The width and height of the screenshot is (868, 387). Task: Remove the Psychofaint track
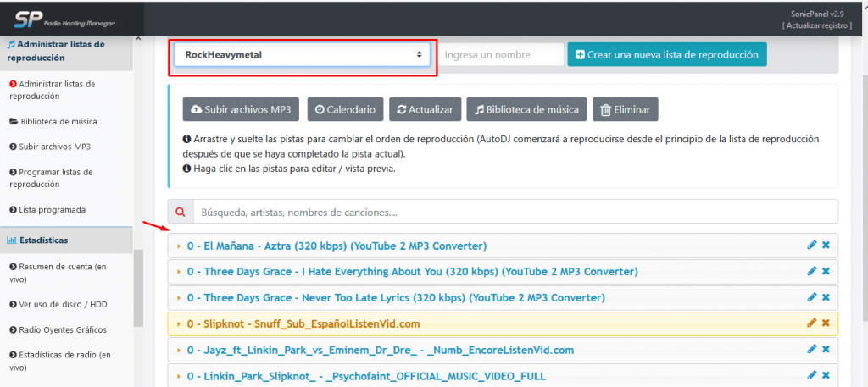coord(826,375)
